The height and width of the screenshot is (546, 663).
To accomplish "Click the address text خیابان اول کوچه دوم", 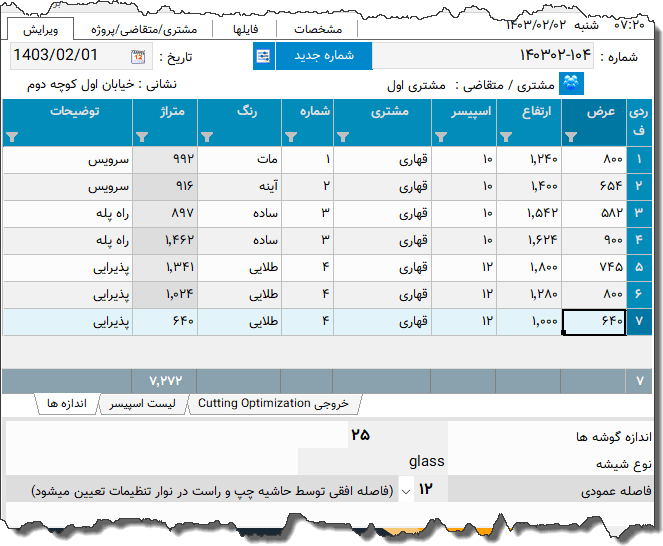I will [80, 85].
